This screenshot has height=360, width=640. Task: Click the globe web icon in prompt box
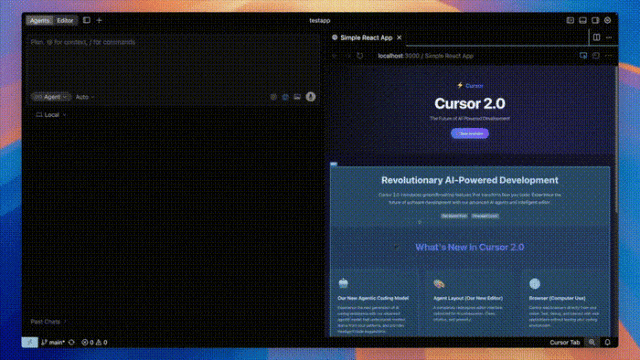click(285, 97)
